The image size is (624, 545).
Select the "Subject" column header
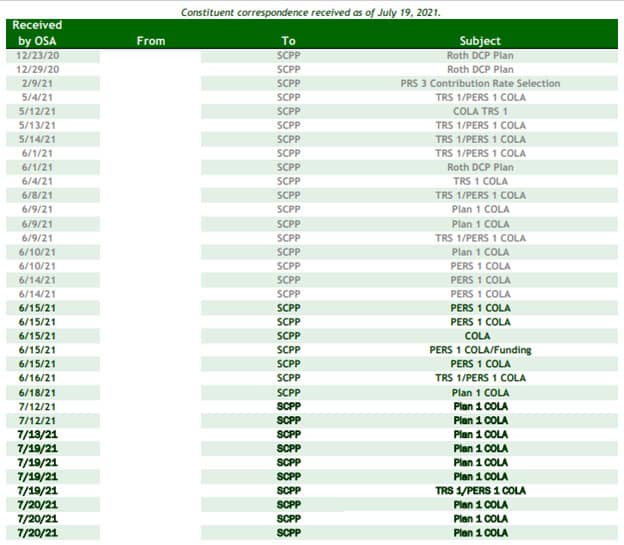479,40
